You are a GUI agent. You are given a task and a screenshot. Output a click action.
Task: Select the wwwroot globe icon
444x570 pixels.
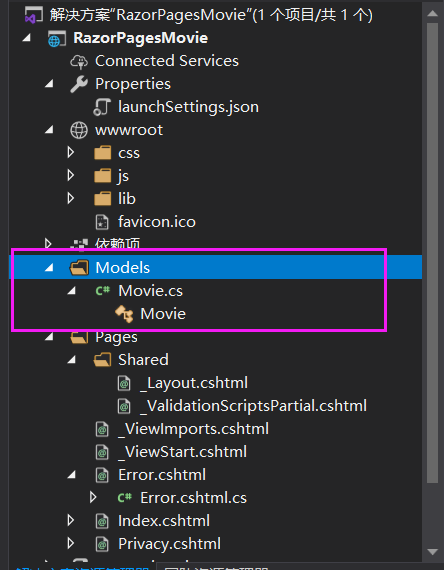point(79,130)
